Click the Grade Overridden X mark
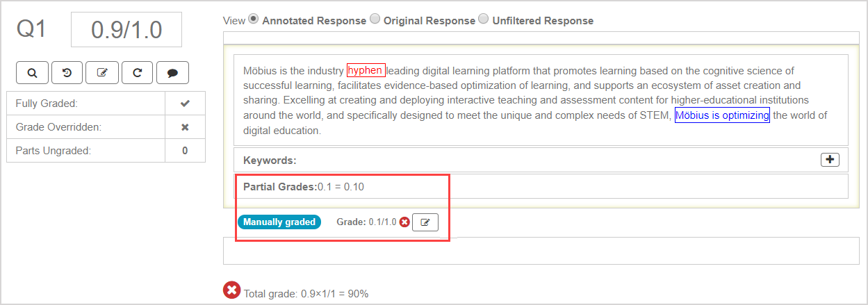 (185, 127)
